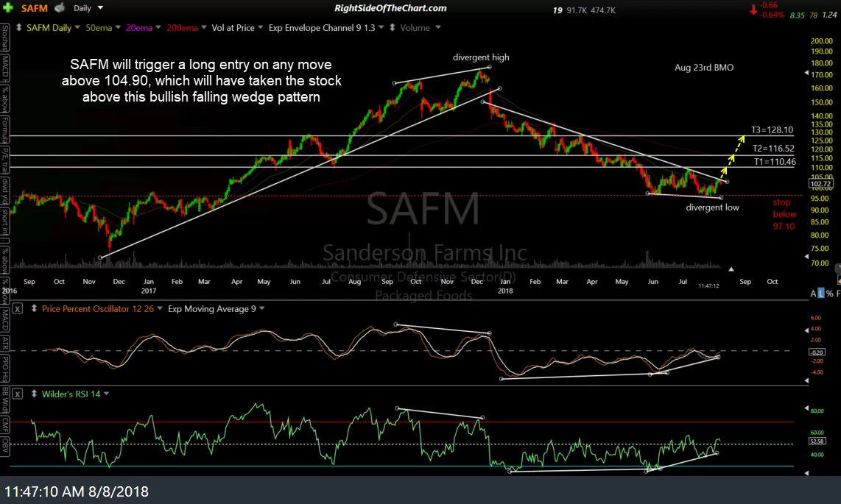The height and width of the screenshot is (504, 841).
Task: Click the triangle marker right of 170.00
Action: pos(806,73)
